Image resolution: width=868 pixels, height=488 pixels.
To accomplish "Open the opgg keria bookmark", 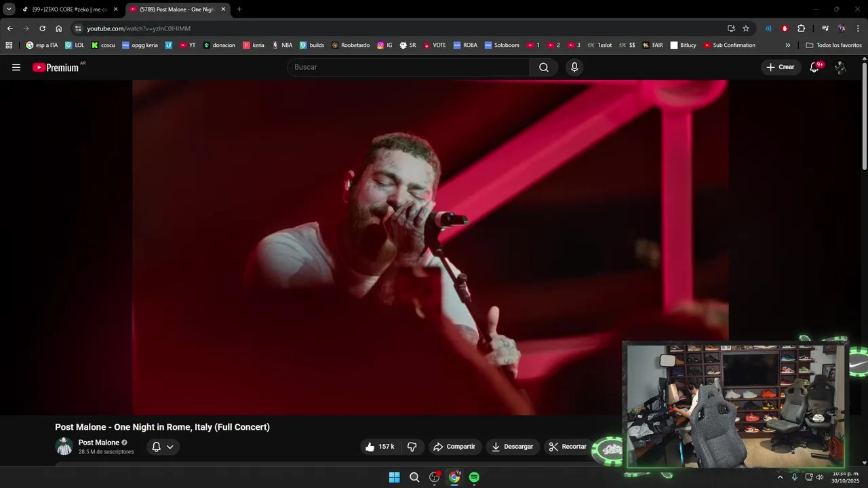I will click(140, 45).
